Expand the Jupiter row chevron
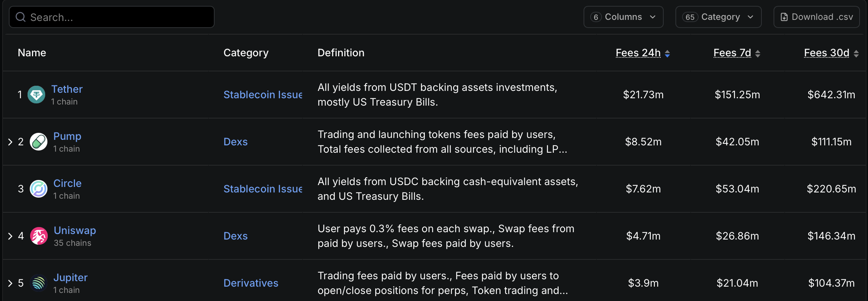The image size is (868, 301). point(10,283)
